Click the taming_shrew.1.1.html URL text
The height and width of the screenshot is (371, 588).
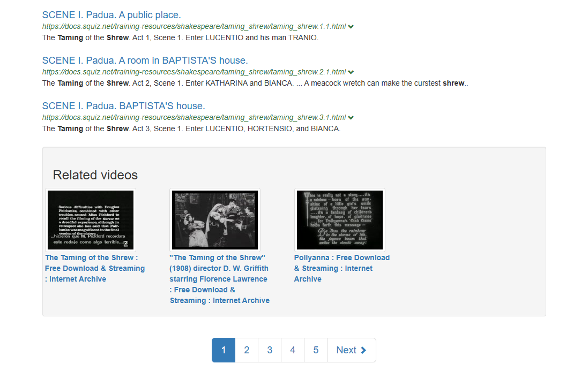tap(194, 26)
